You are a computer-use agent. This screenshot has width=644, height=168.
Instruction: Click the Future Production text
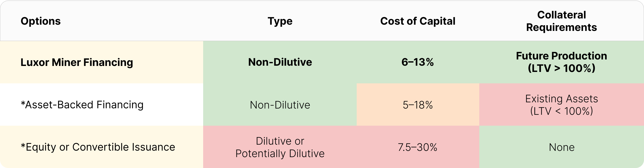561,56
